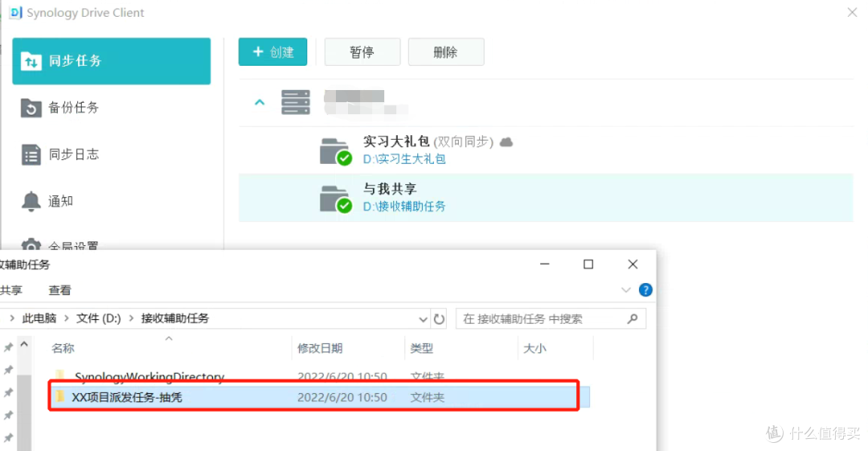Open the D:\实习生大礼包 path link

click(x=404, y=159)
